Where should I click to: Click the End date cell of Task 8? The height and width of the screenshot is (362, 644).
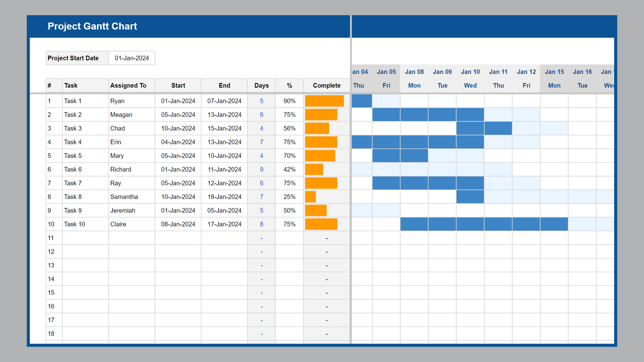point(224,197)
